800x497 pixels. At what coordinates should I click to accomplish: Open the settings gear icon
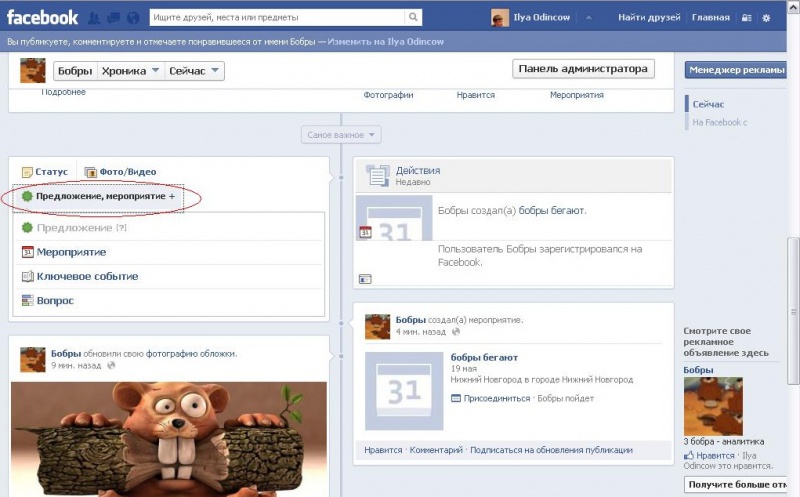[766, 18]
